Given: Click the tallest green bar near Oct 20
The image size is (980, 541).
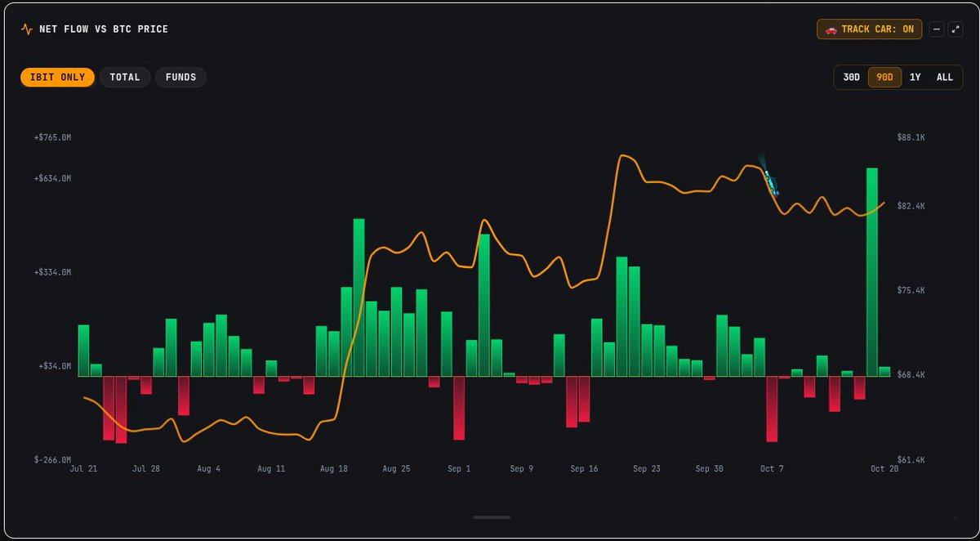Looking at the screenshot, I should (x=871, y=272).
